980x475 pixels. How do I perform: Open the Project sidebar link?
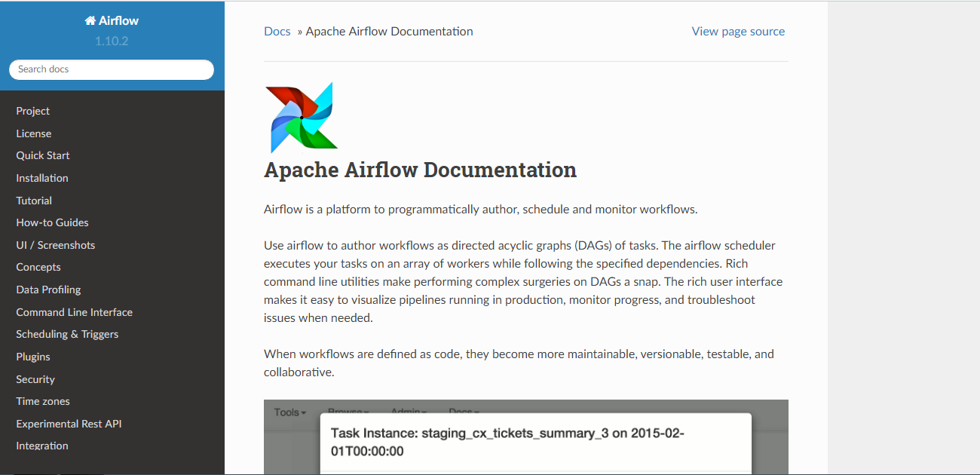click(33, 111)
